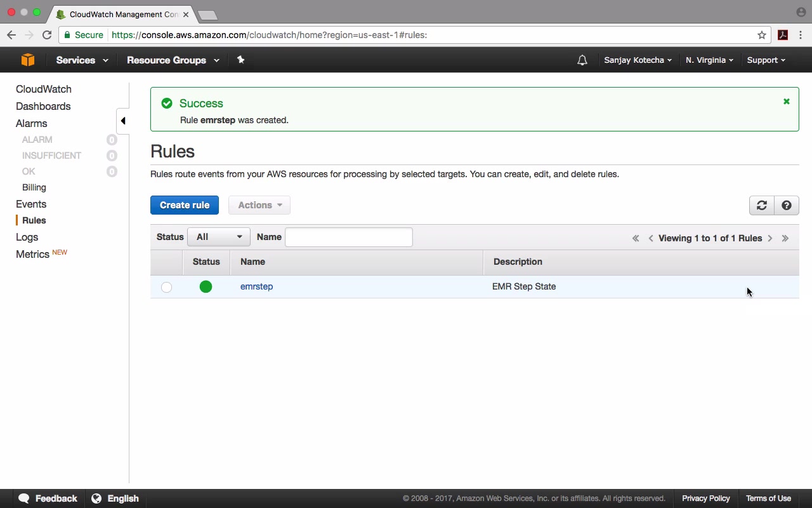Open Events in the sidebar

click(31, 204)
